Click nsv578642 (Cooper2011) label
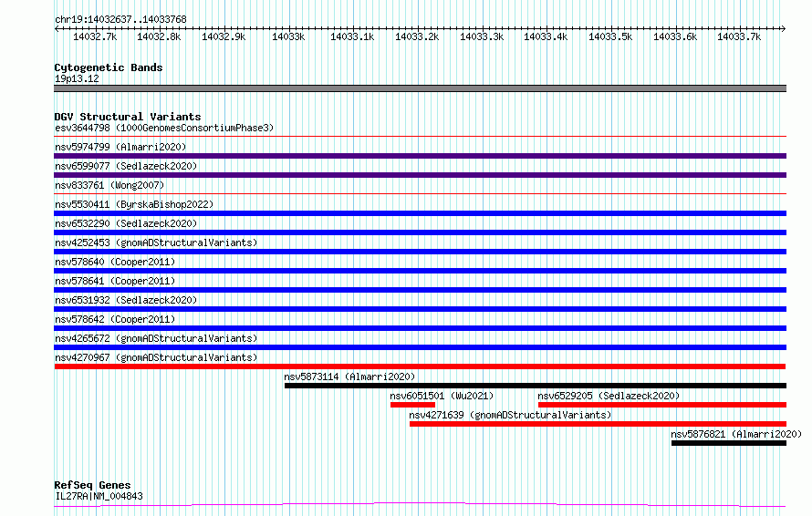Screen dimensions: 812x516 coord(115,319)
